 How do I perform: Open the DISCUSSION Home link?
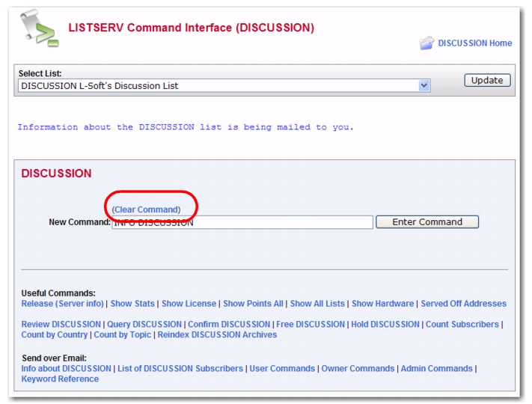[x=474, y=43]
